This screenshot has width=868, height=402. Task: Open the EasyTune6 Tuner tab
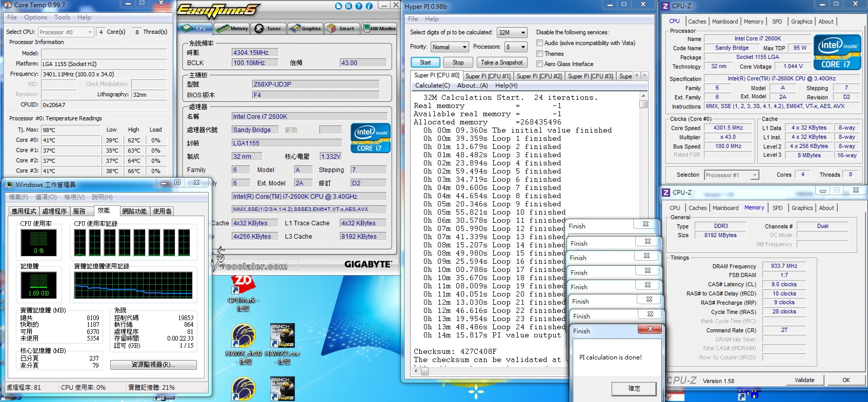pyautogui.click(x=269, y=28)
